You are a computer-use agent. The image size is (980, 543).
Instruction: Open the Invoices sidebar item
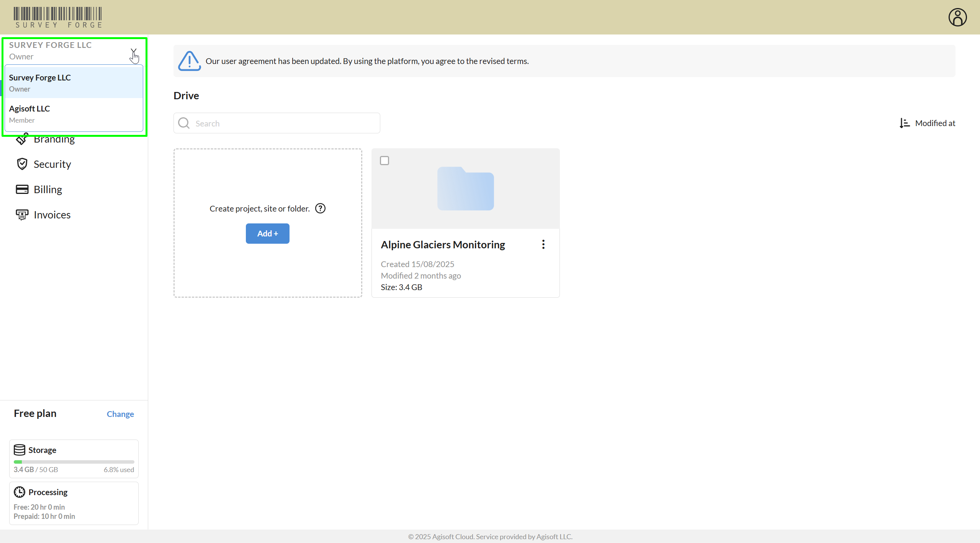coord(52,215)
